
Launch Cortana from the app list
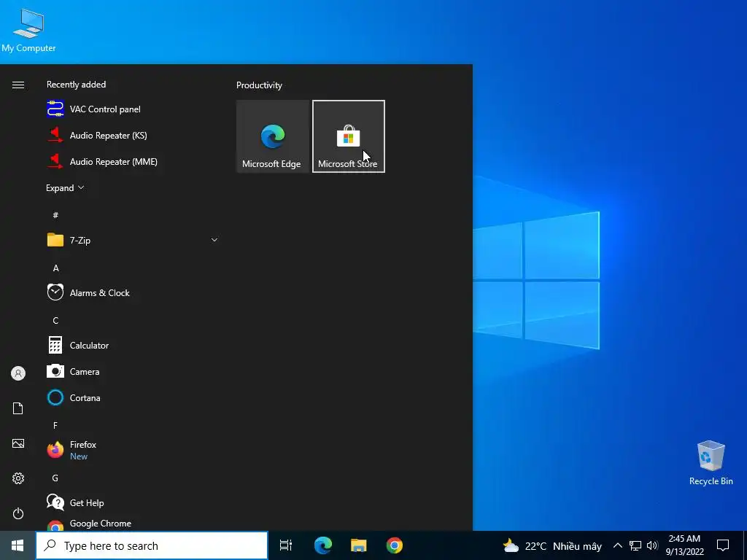(132, 397)
